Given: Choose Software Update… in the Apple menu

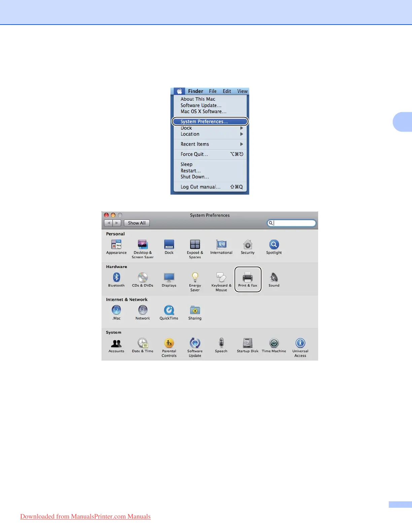Looking at the screenshot, I should [210, 105].
